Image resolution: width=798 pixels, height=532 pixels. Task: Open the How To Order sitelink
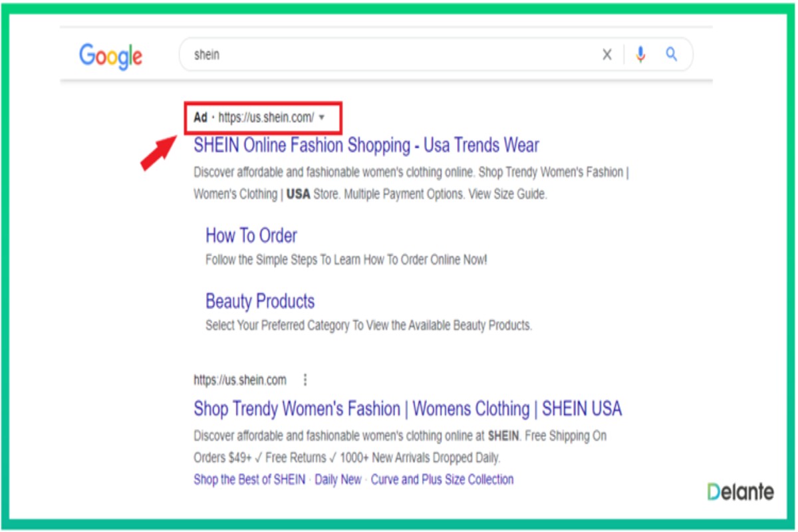pos(251,235)
